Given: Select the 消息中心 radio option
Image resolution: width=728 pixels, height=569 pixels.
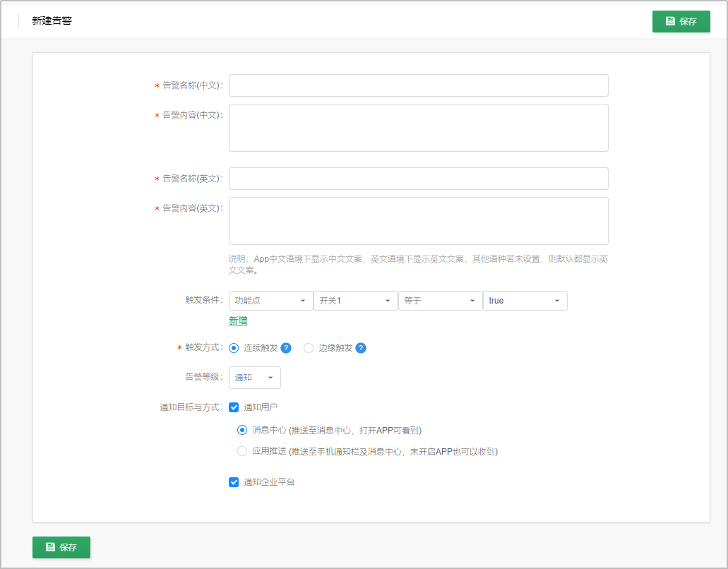Looking at the screenshot, I should (242, 430).
